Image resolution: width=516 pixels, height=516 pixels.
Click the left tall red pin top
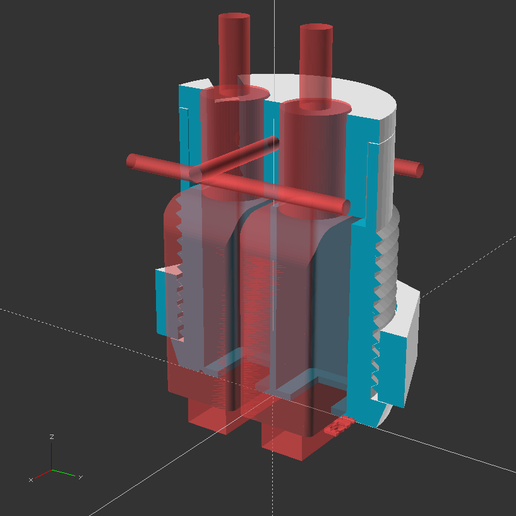pos(234,17)
